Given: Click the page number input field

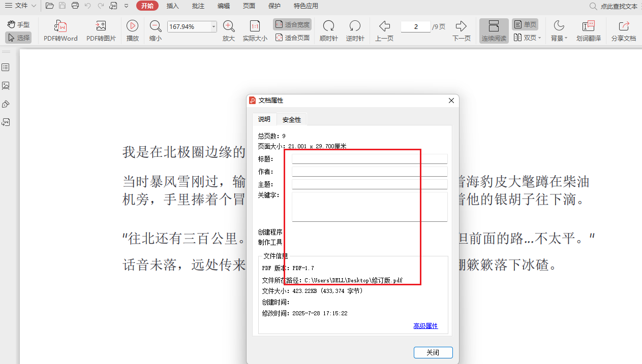Looking at the screenshot, I should pos(415,26).
